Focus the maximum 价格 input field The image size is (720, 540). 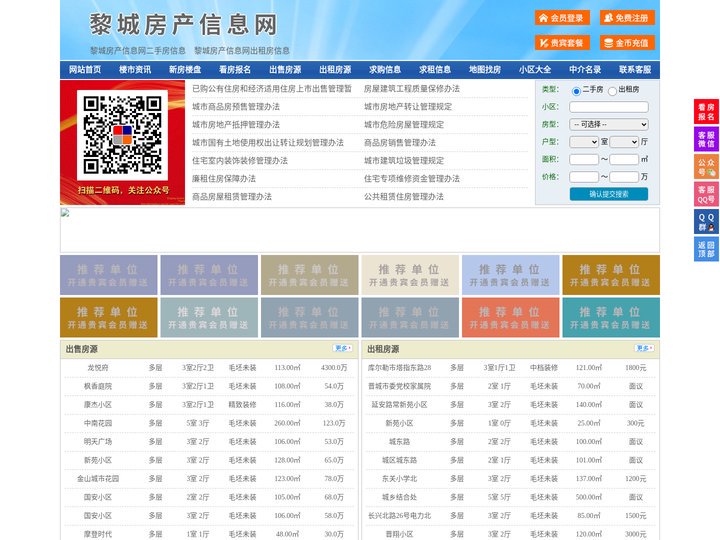(x=624, y=177)
